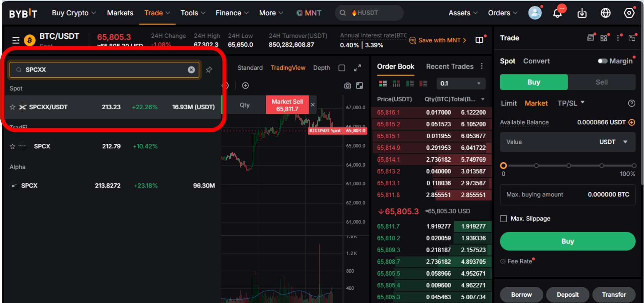Expand the More dropdown

[271, 13]
